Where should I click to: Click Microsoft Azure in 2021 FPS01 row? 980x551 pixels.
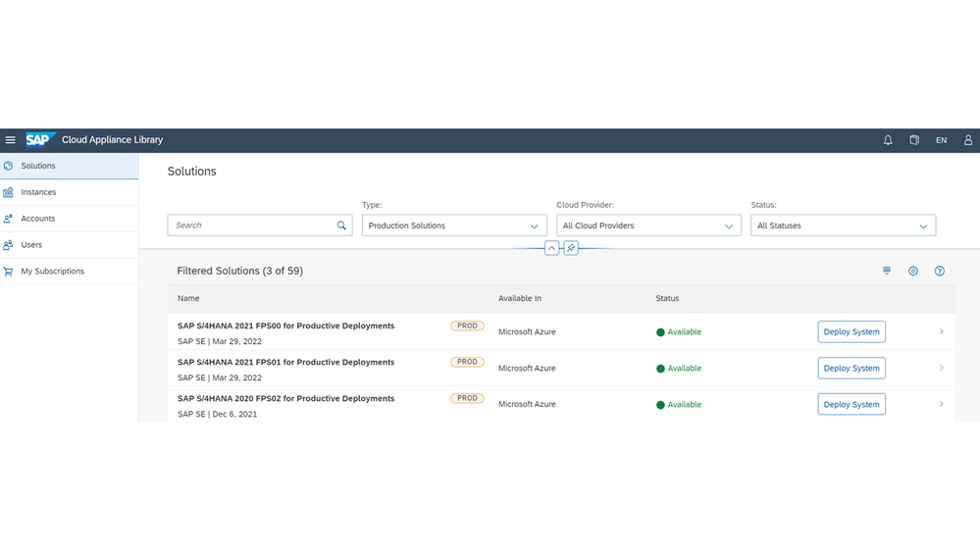[527, 368]
